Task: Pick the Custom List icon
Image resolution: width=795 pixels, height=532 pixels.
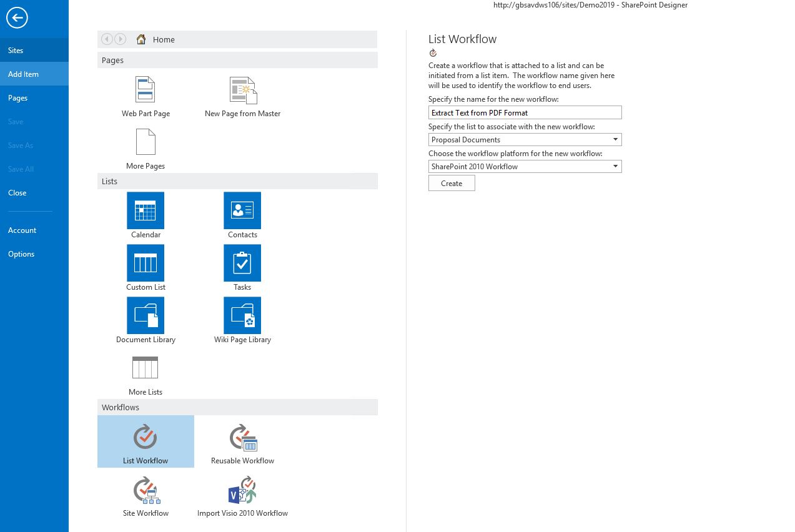Action: coord(146,263)
